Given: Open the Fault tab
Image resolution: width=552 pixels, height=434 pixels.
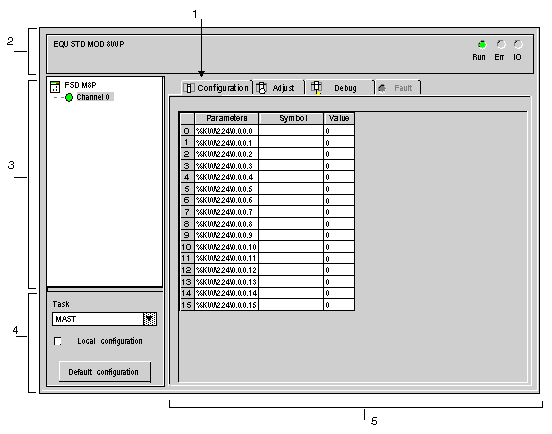Looking at the screenshot, I should click(398, 88).
